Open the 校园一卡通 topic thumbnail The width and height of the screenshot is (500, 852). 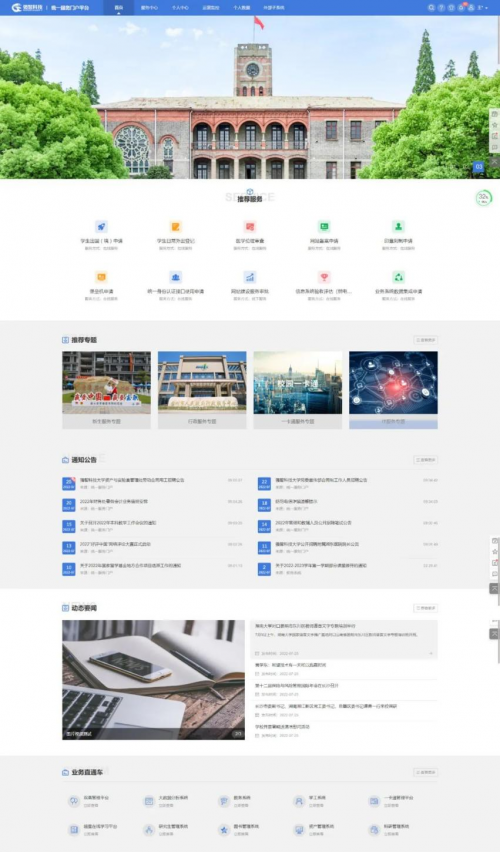tap(298, 390)
